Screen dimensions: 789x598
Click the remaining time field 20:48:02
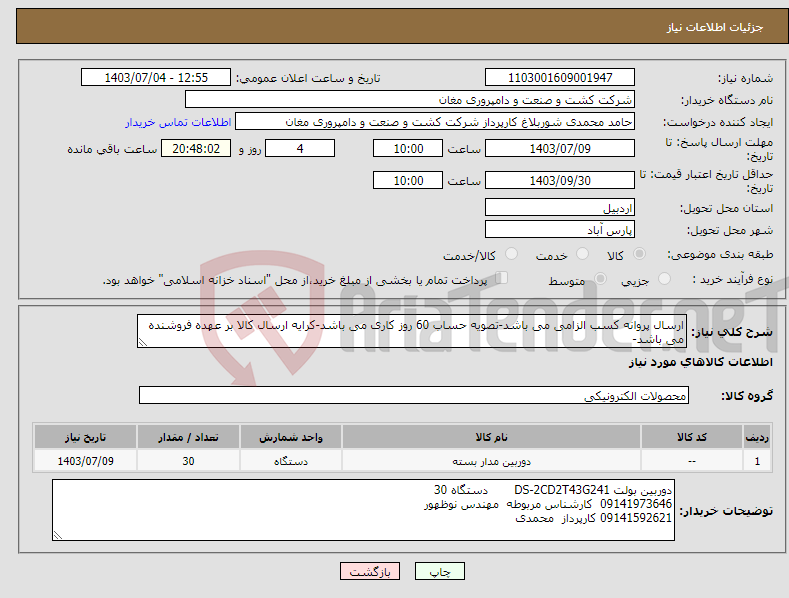coord(196,148)
